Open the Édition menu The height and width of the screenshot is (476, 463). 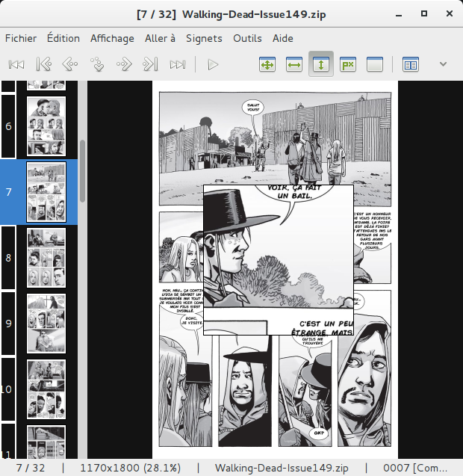(63, 38)
